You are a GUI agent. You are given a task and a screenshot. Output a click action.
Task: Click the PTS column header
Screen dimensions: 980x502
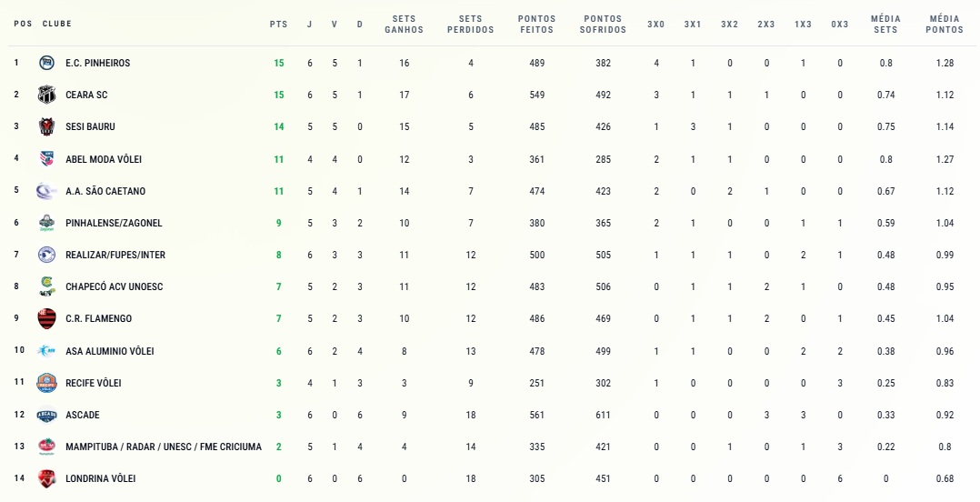point(278,24)
